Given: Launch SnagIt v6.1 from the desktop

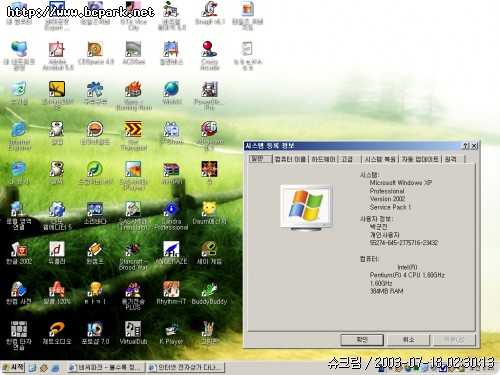Looking at the screenshot, I should (210, 13).
